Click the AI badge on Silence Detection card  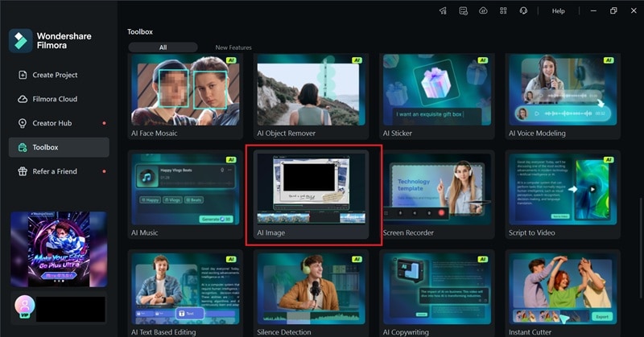tap(357, 260)
